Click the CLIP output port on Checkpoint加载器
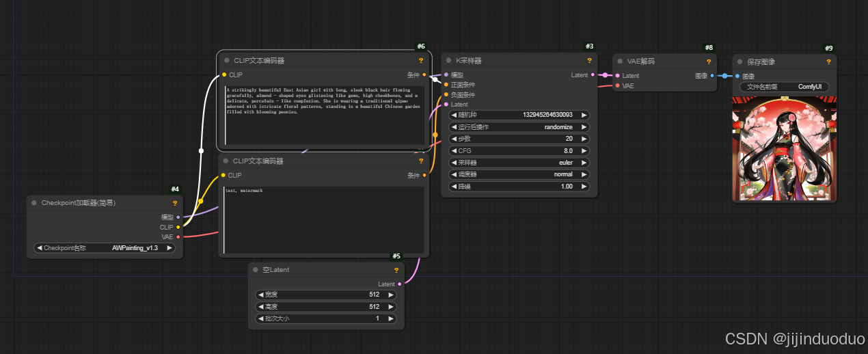Viewport: 868px width, 354px height. click(178, 227)
